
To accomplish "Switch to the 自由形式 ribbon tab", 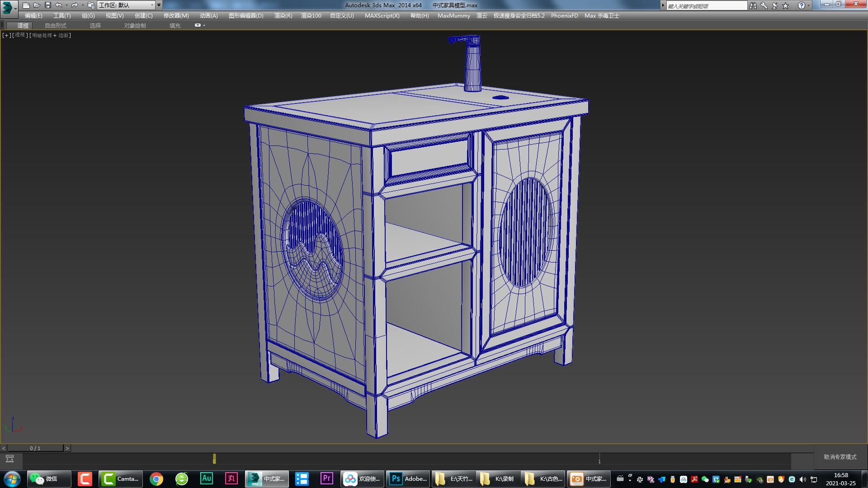I will [x=55, y=25].
